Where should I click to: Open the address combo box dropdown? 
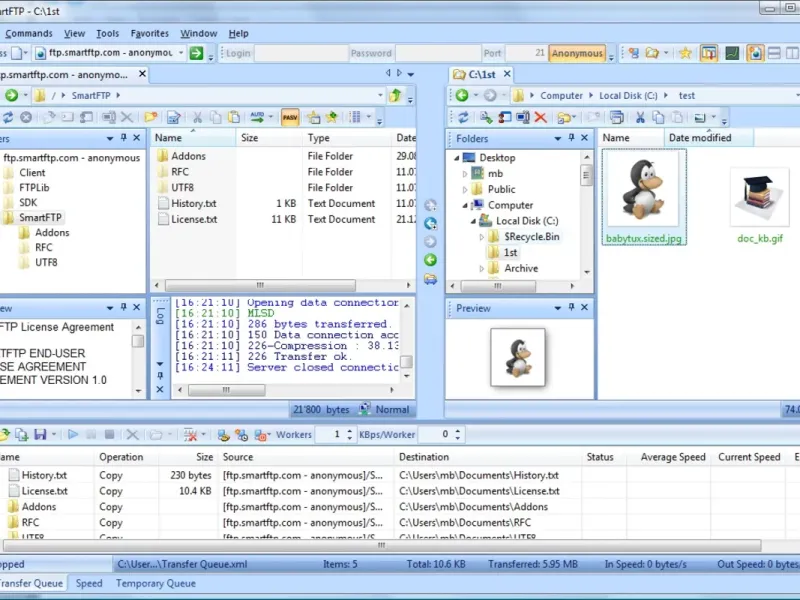181,53
